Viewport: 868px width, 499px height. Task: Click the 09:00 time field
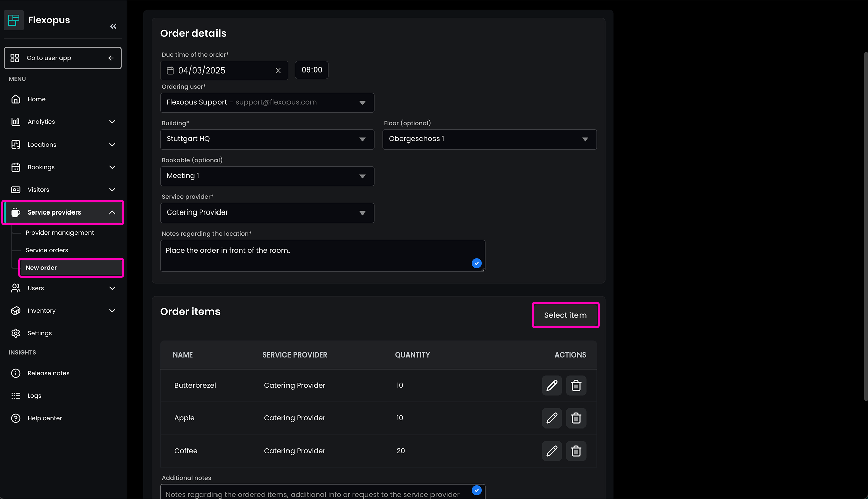coord(312,70)
